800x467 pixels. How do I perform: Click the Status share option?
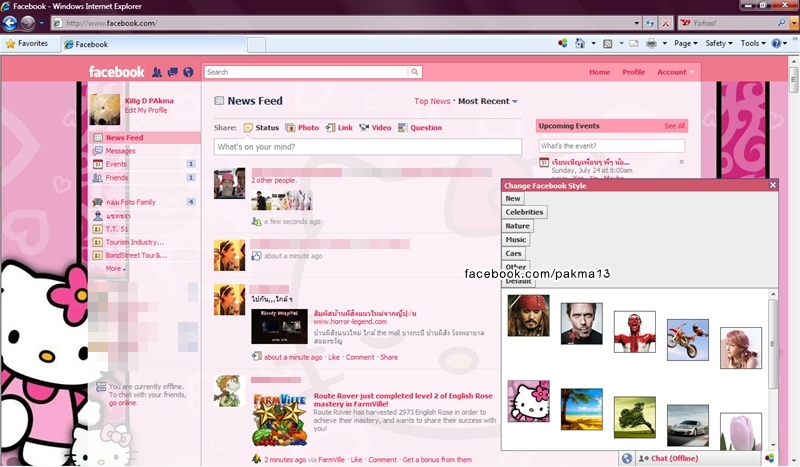261,128
